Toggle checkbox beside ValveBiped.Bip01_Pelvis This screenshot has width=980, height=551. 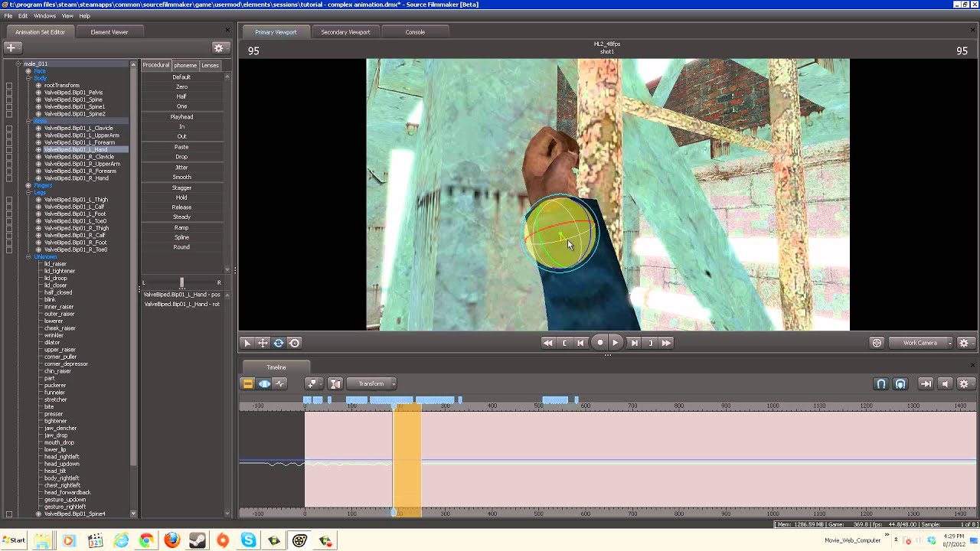[x=9, y=93]
